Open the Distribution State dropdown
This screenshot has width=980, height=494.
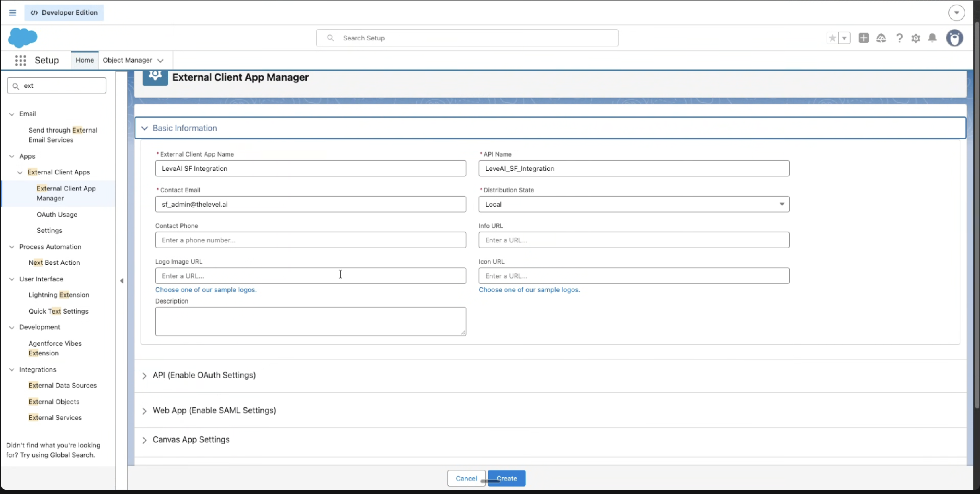click(x=634, y=204)
